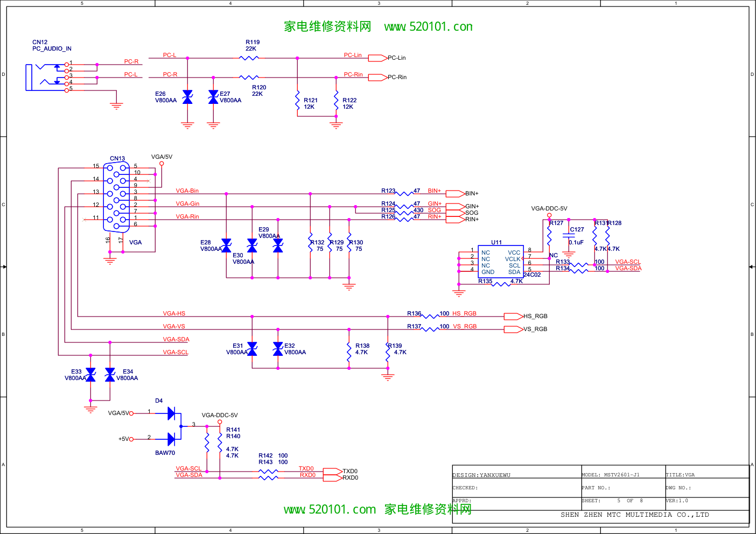Select the BAW70 part label
The image size is (756, 534).
165,453
